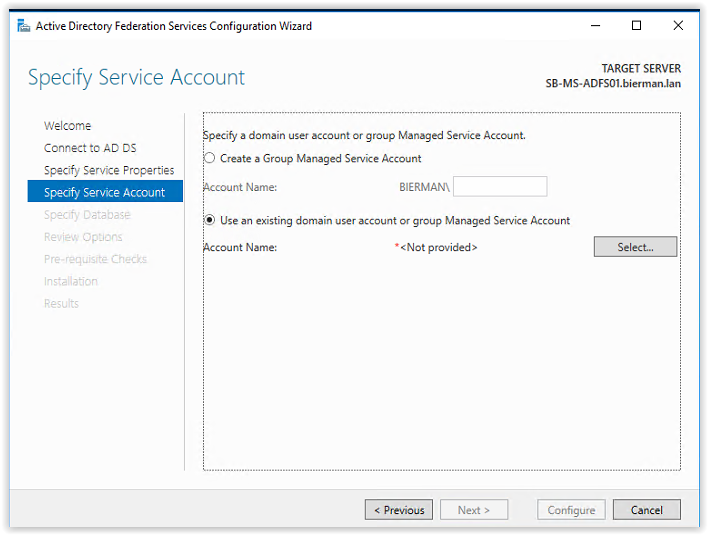
Task: Cancel the configuration wizard
Action: coord(647,510)
